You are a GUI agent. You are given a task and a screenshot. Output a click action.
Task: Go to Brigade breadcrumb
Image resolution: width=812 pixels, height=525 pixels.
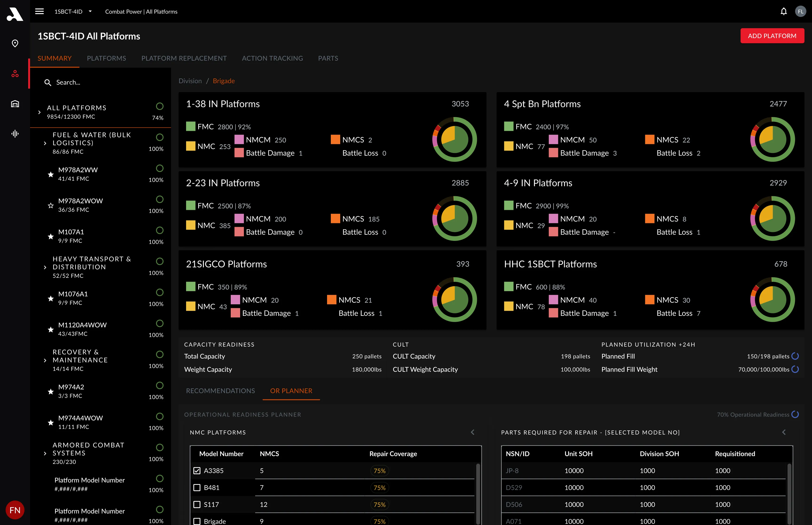click(223, 81)
